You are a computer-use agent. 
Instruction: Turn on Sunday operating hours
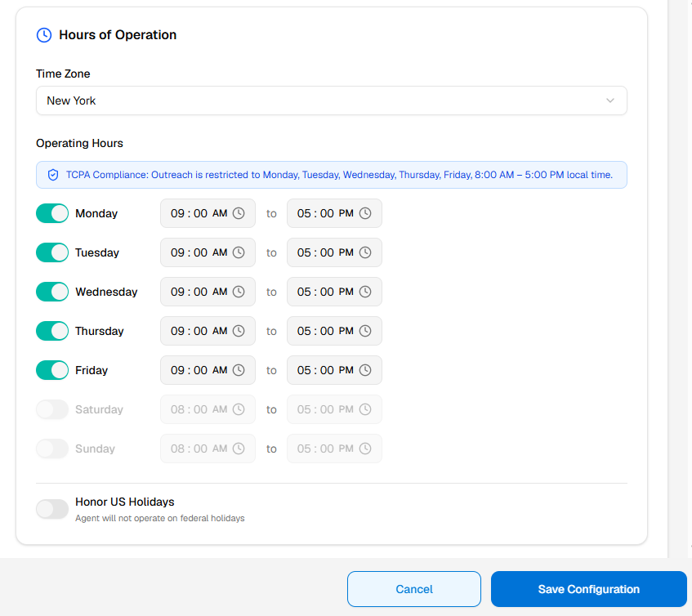[52, 449]
